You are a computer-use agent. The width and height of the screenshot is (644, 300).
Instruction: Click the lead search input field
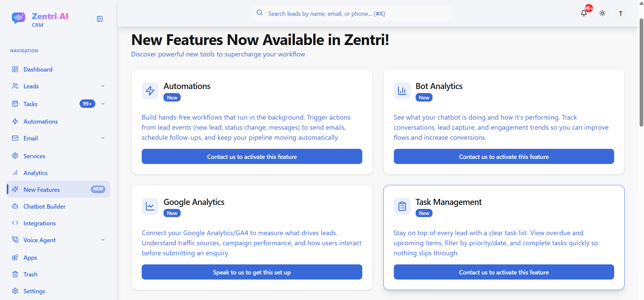coord(351,13)
